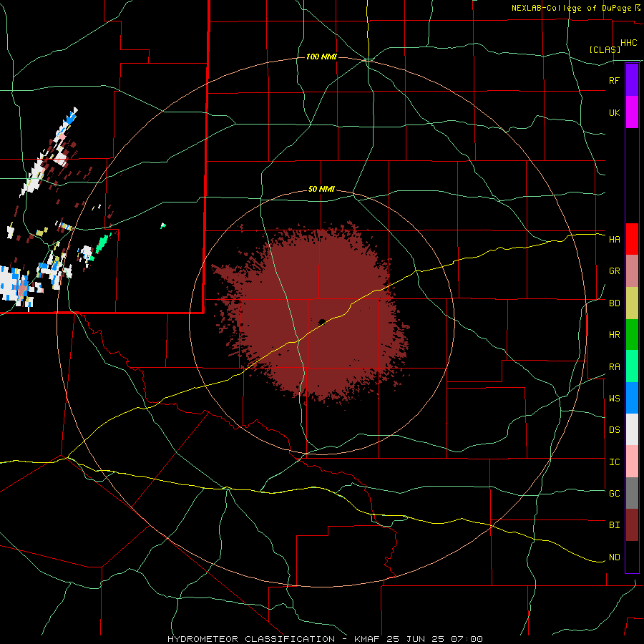Click the GC legend label
Viewport: 644px width, 644px height.
point(614,493)
